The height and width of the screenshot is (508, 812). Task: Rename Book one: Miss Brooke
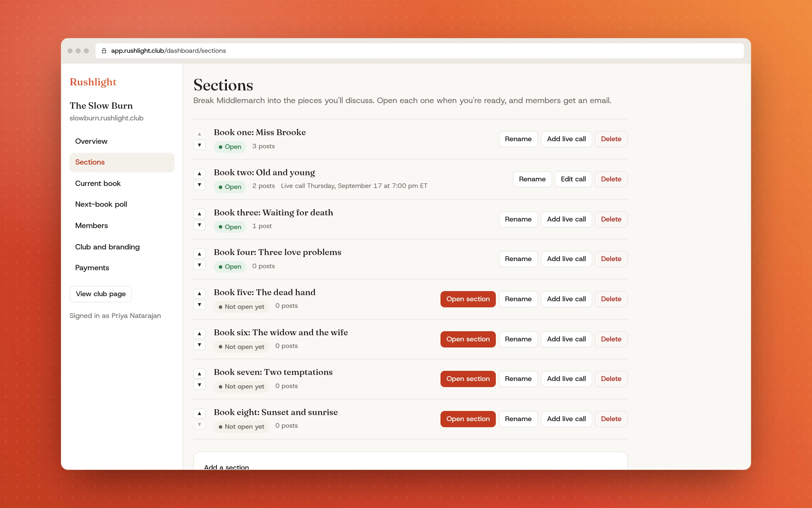[x=518, y=139]
